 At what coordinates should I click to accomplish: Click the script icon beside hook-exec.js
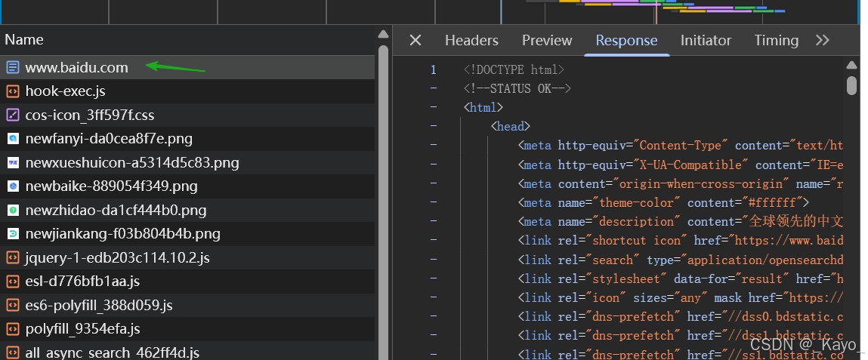coord(12,91)
